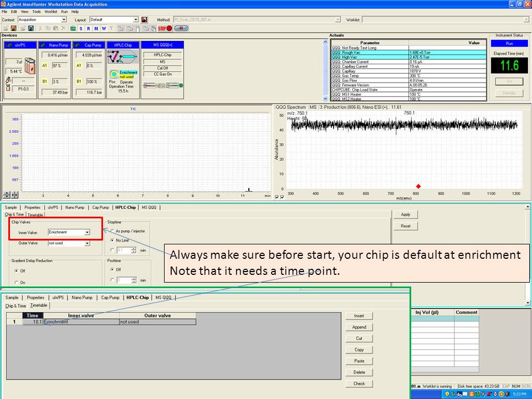Click the toolbar paste clipboard icon
532x399 pixels.
(55, 28)
